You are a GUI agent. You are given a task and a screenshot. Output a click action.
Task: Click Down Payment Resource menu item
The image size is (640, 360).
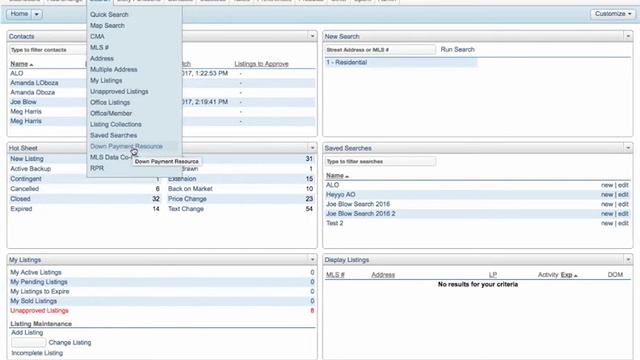coord(126,146)
